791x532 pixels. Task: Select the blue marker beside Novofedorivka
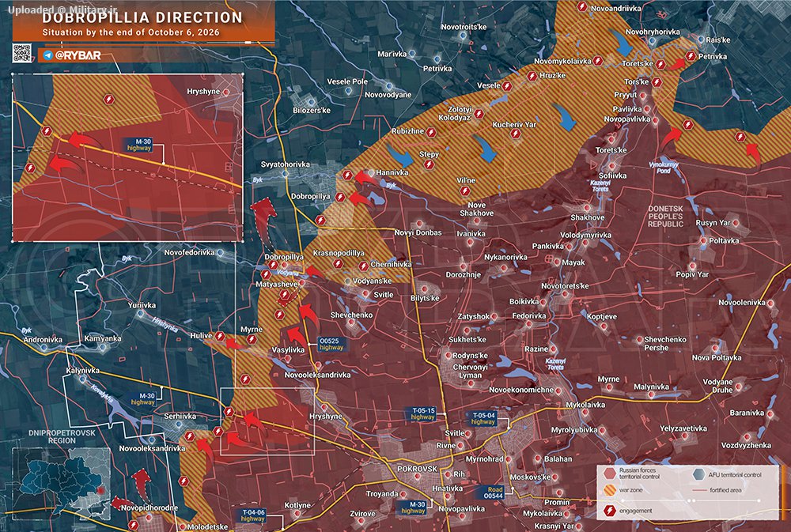point(221,253)
